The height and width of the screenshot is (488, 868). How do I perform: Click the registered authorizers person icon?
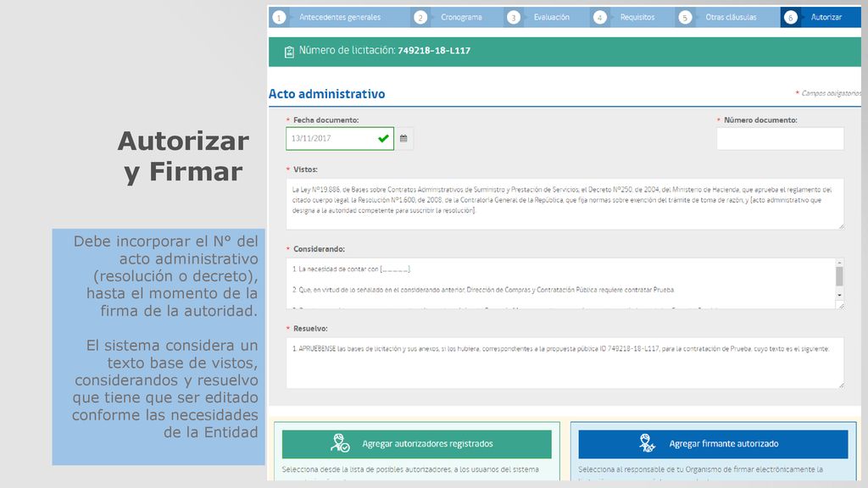coord(339,443)
